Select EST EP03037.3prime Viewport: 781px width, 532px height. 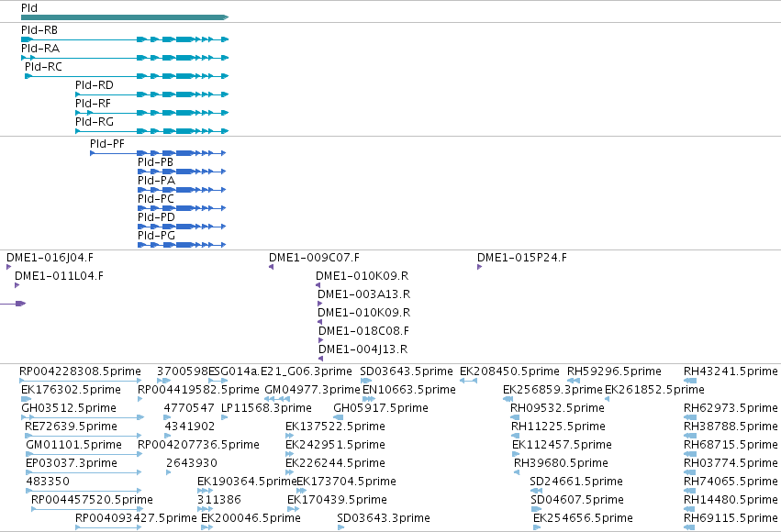[84, 472]
